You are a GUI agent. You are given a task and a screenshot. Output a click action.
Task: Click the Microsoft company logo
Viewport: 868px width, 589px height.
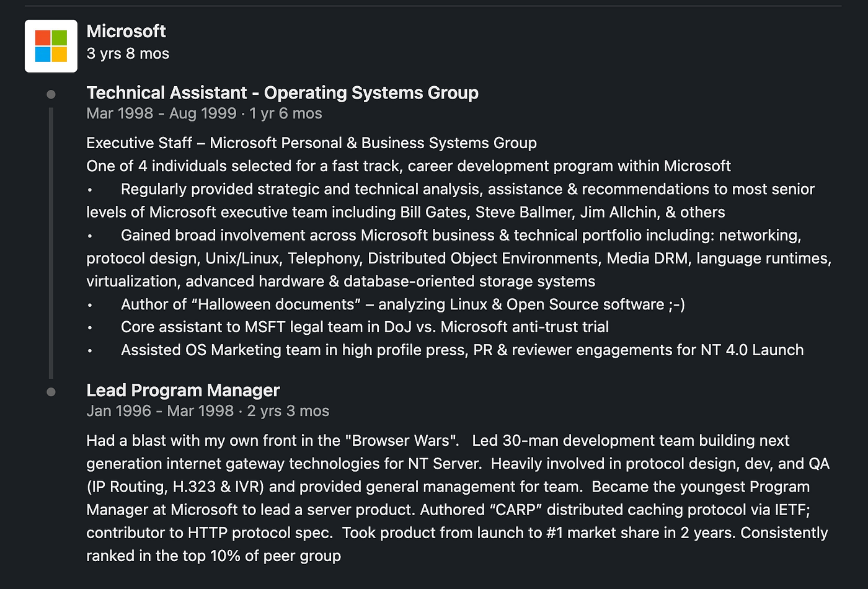pyautogui.click(x=51, y=46)
